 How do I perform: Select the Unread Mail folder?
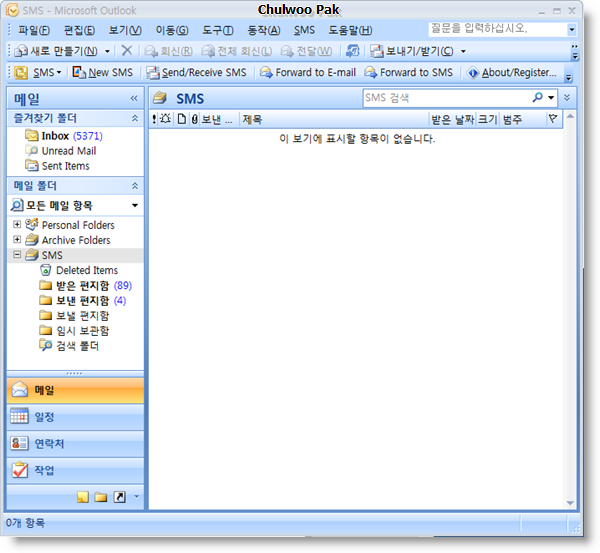click(61, 151)
